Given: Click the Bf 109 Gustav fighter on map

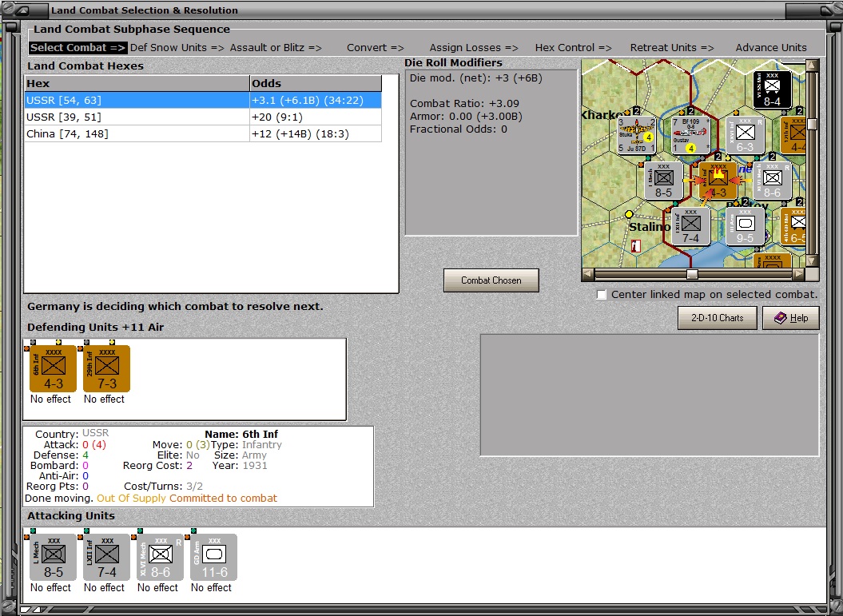Looking at the screenshot, I should tap(691, 135).
